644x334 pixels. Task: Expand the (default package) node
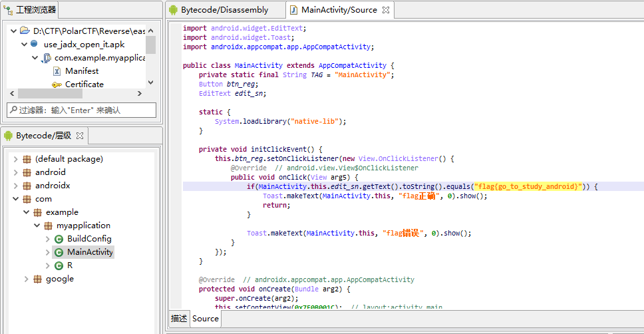[x=15, y=159]
